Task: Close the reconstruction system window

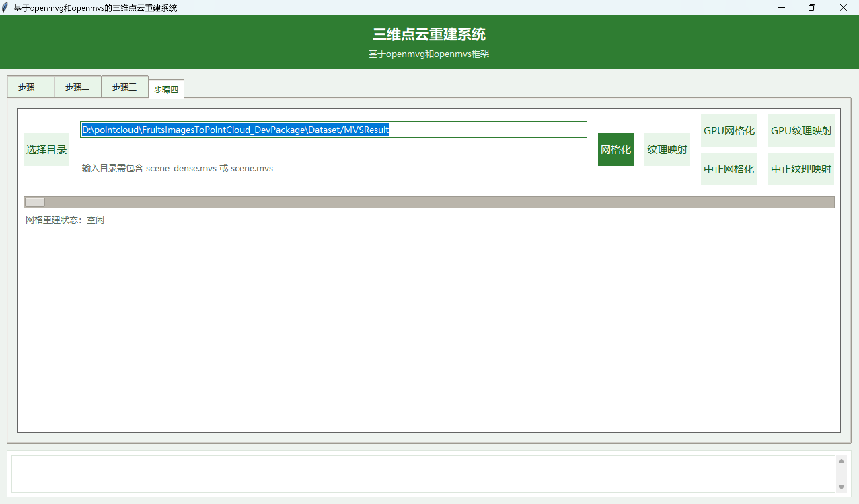Action: coord(843,7)
